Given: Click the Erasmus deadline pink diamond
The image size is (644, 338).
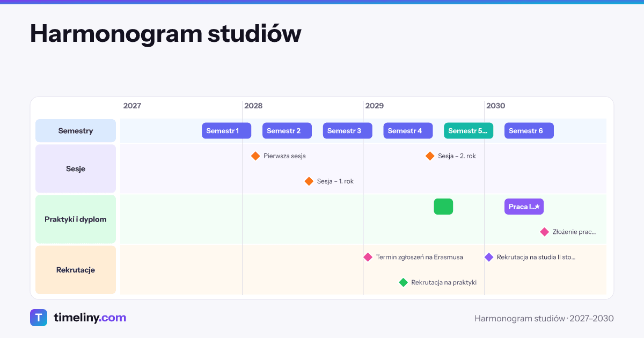Looking at the screenshot, I should (368, 257).
